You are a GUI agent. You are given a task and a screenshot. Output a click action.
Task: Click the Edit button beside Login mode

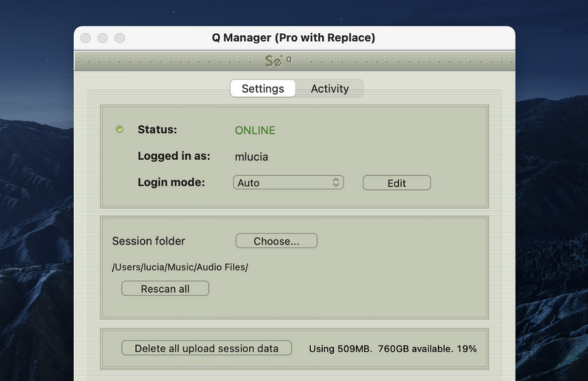pos(397,183)
